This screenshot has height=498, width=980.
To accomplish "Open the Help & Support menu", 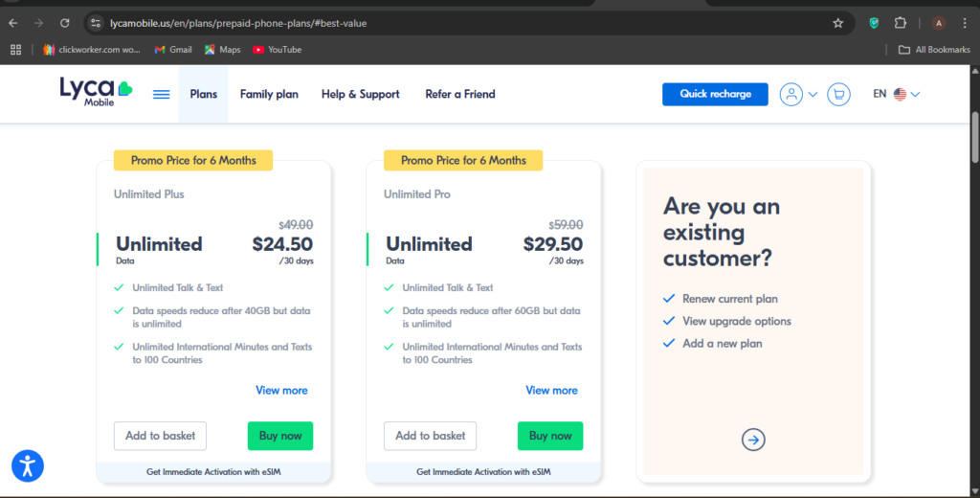I will [360, 94].
